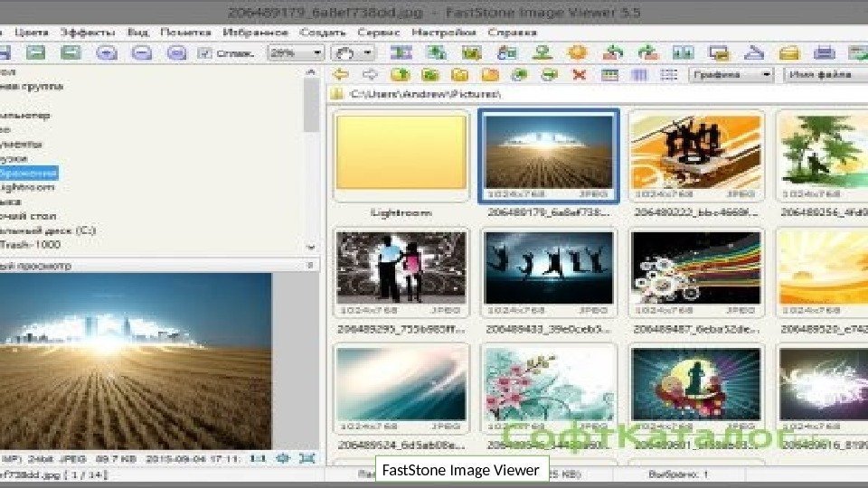The width and height of the screenshot is (868, 488).
Task: Select the teal wave thumbnail 206489524
Action: point(401,389)
